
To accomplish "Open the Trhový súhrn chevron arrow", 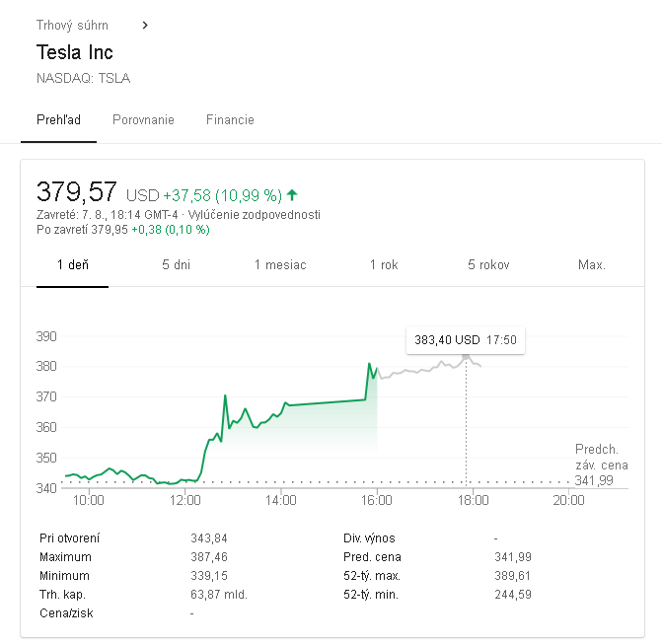I will pos(145,26).
